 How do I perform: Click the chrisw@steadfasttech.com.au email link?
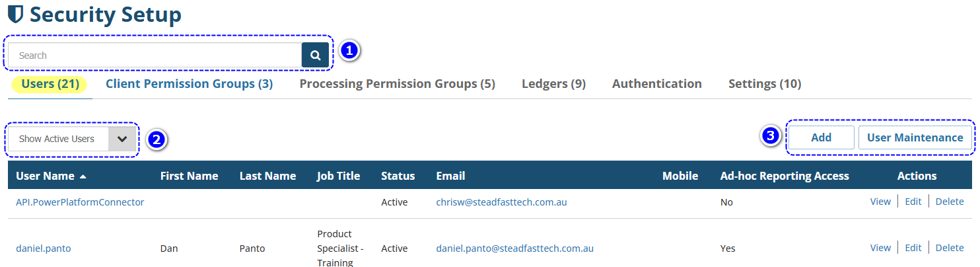click(501, 202)
